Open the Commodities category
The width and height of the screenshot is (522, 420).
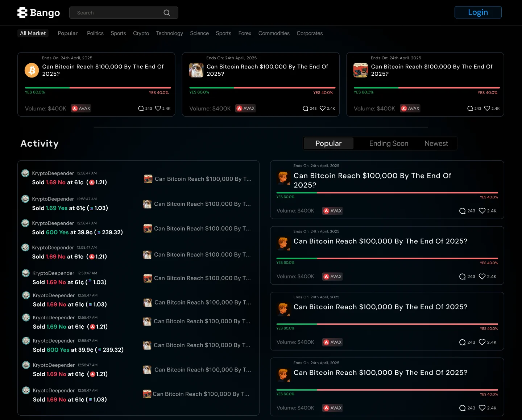274,33
